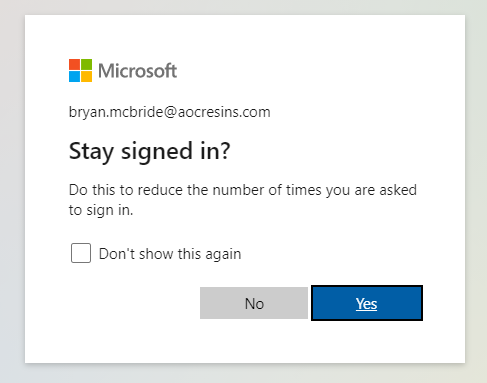This screenshot has height=383, width=487.
Task: Click the "Don't show this again" label
Action: point(170,254)
